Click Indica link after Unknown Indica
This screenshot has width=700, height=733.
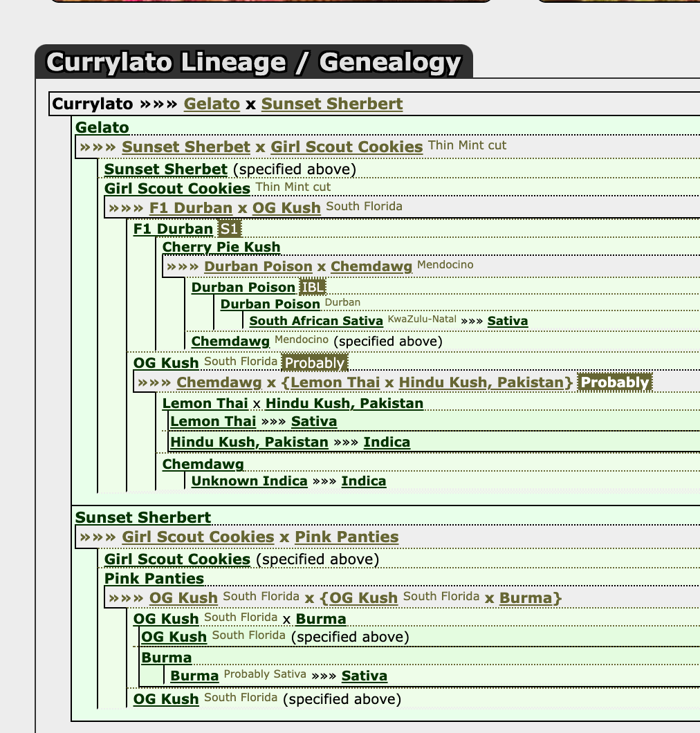[x=364, y=481]
